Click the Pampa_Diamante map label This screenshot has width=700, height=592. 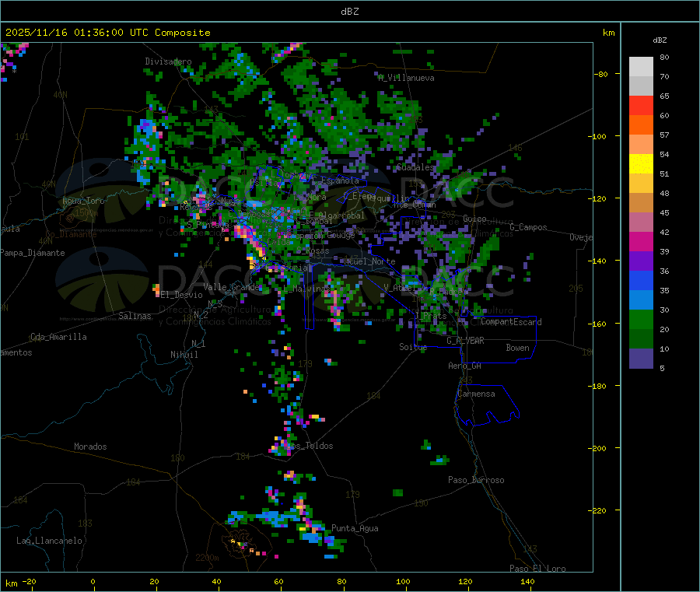[x=33, y=253]
